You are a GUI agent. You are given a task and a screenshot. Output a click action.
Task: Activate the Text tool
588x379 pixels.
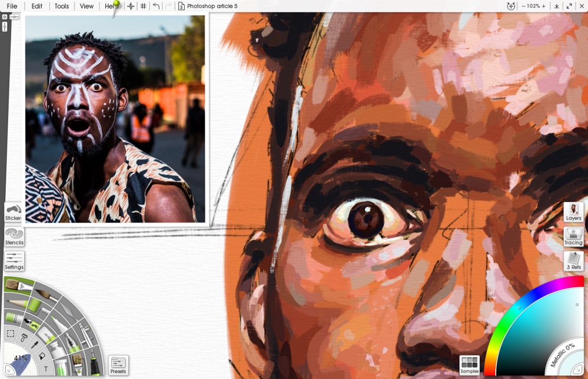[x=46, y=369]
